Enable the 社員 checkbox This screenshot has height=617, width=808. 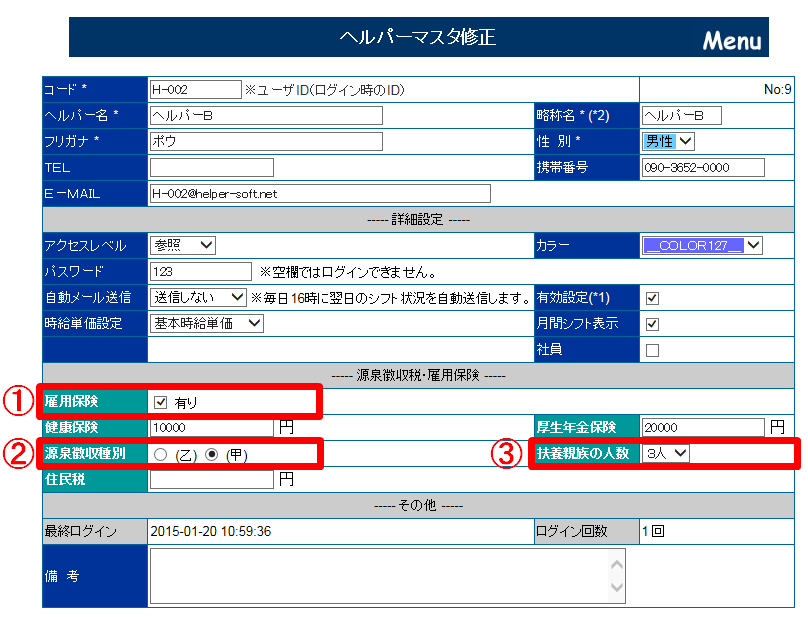[x=652, y=350]
